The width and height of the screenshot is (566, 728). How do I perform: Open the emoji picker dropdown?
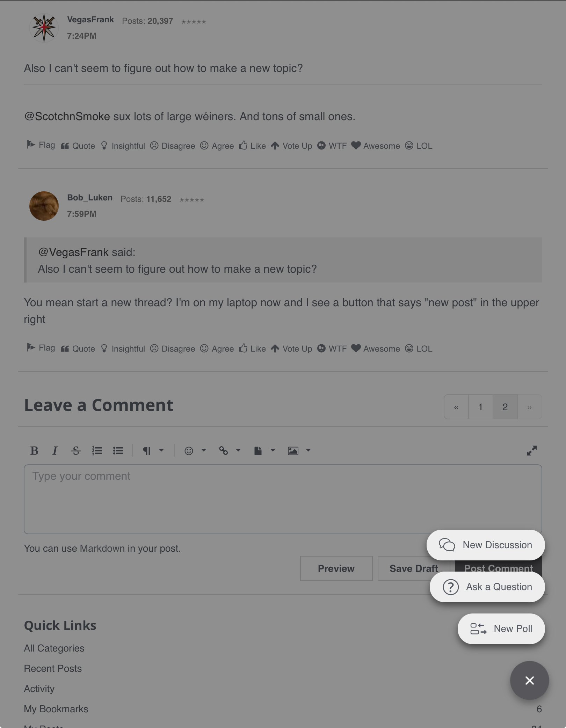point(195,451)
